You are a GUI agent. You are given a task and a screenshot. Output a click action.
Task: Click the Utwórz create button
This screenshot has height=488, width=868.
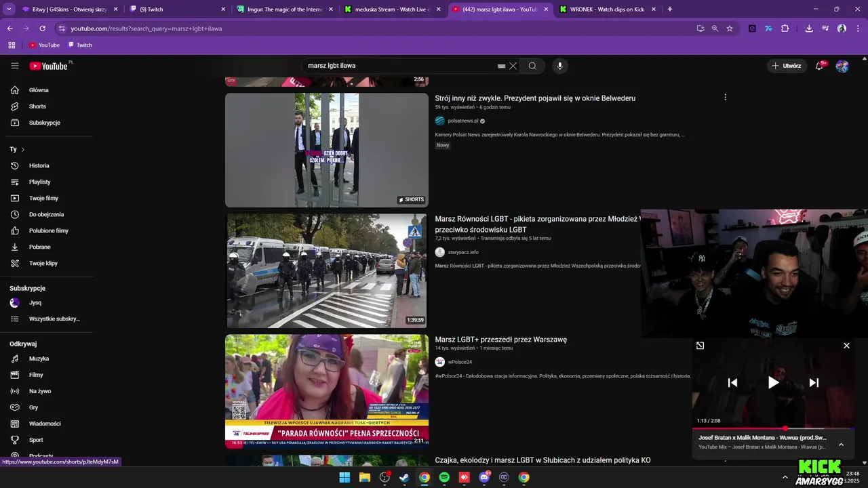[x=787, y=66]
